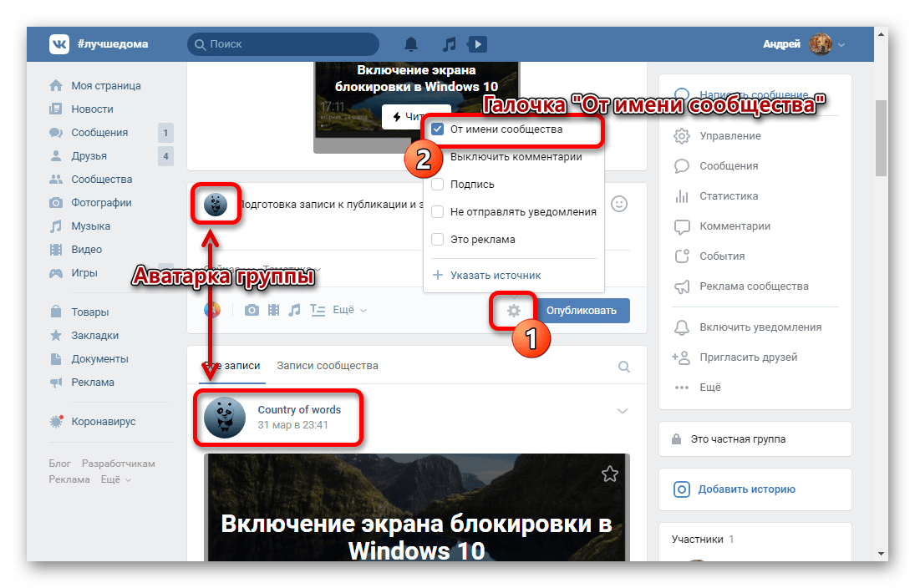Screen dimensions: 915x588
Task: Check Не отправлять уведомления option
Action: 437,212
